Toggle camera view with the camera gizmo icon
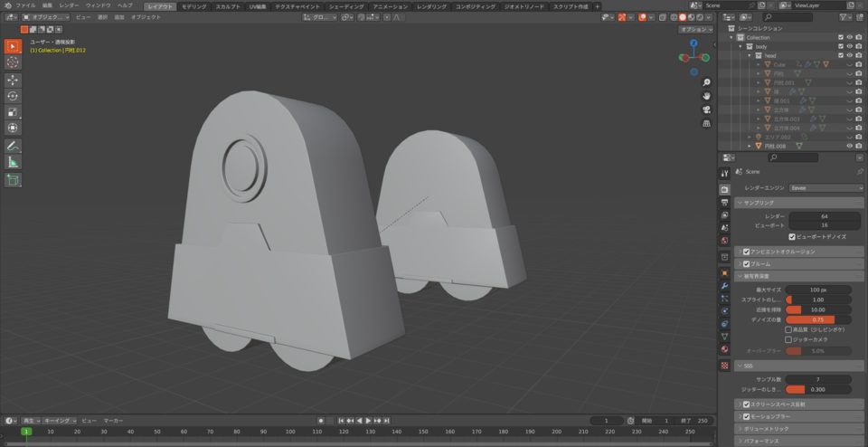The image size is (868, 447). (x=706, y=110)
